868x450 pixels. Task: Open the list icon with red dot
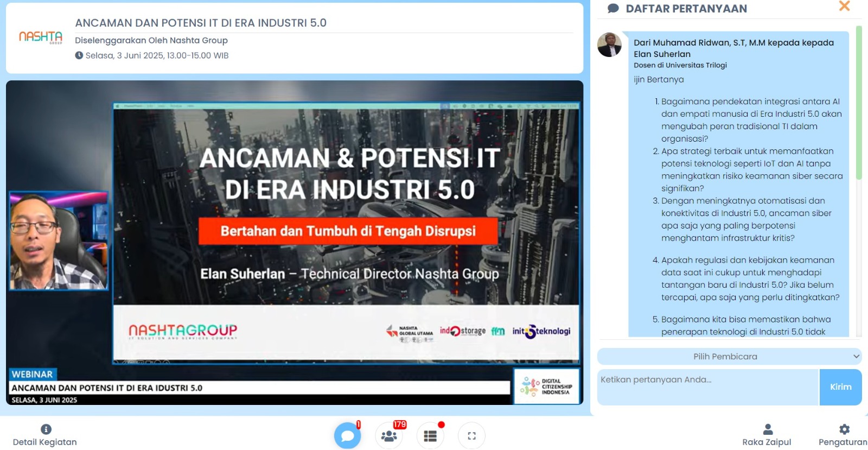coord(430,435)
